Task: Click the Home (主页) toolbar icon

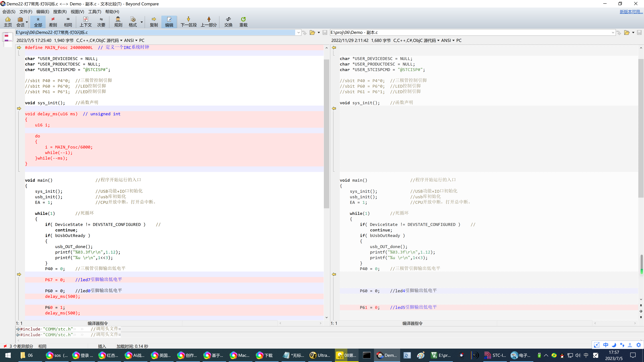Action: point(8,22)
